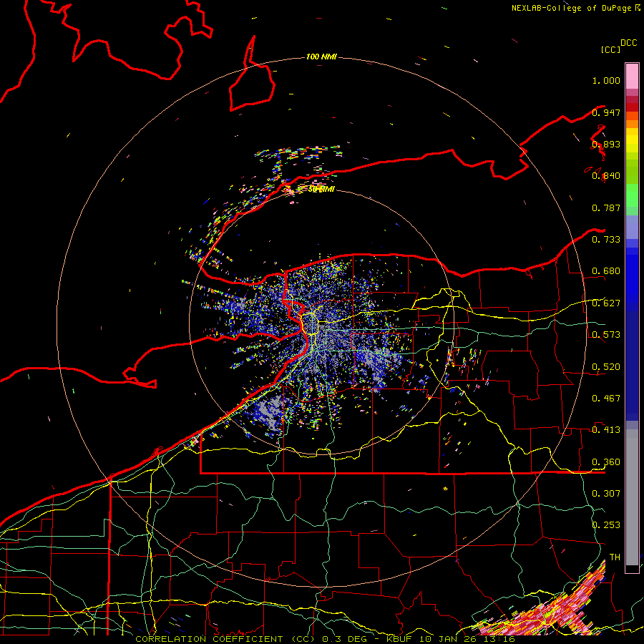Click the 50 NMI range ring label
The height and width of the screenshot is (644, 644).
click(x=321, y=189)
